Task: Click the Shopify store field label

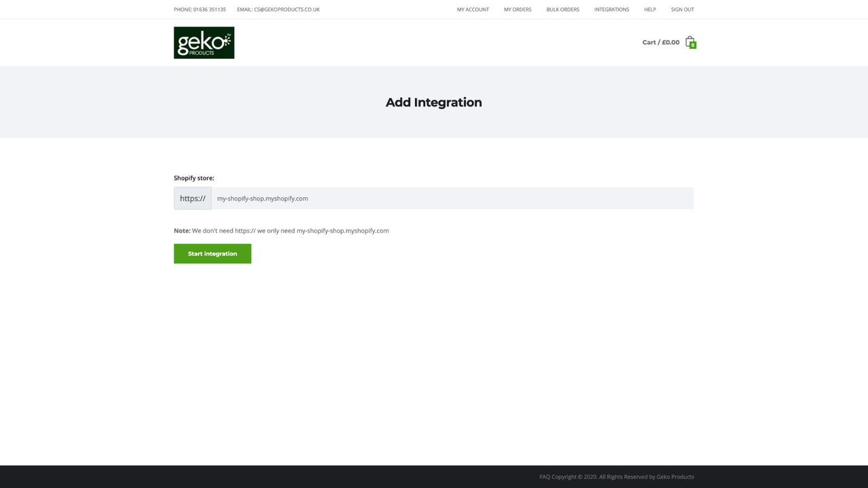Action: [x=194, y=178]
